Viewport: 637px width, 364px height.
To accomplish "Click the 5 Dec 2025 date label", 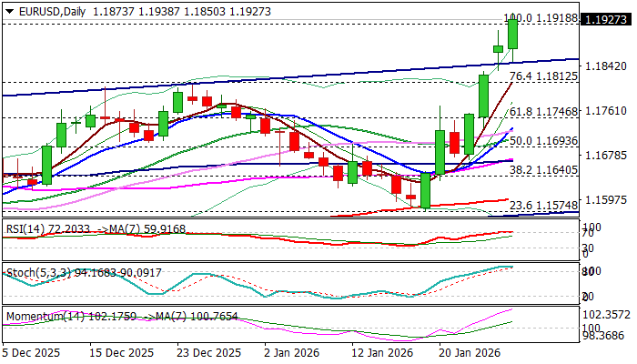I will click(x=33, y=352).
